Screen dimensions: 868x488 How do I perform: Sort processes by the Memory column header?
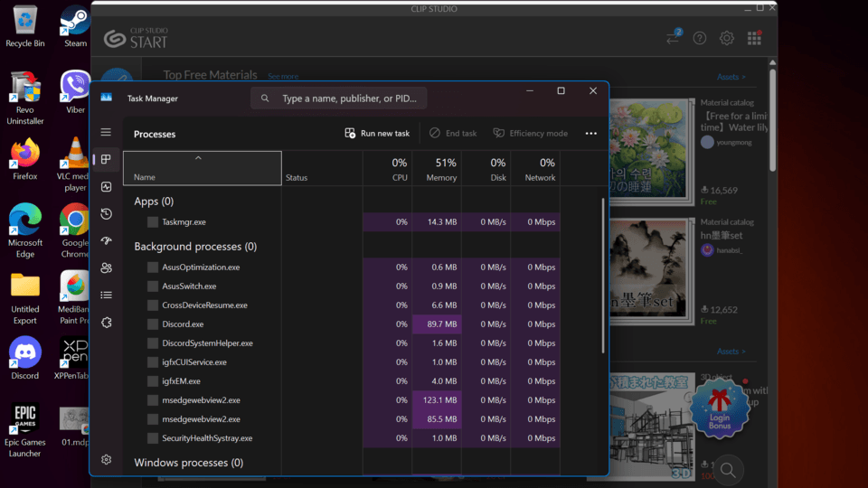click(x=437, y=169)
